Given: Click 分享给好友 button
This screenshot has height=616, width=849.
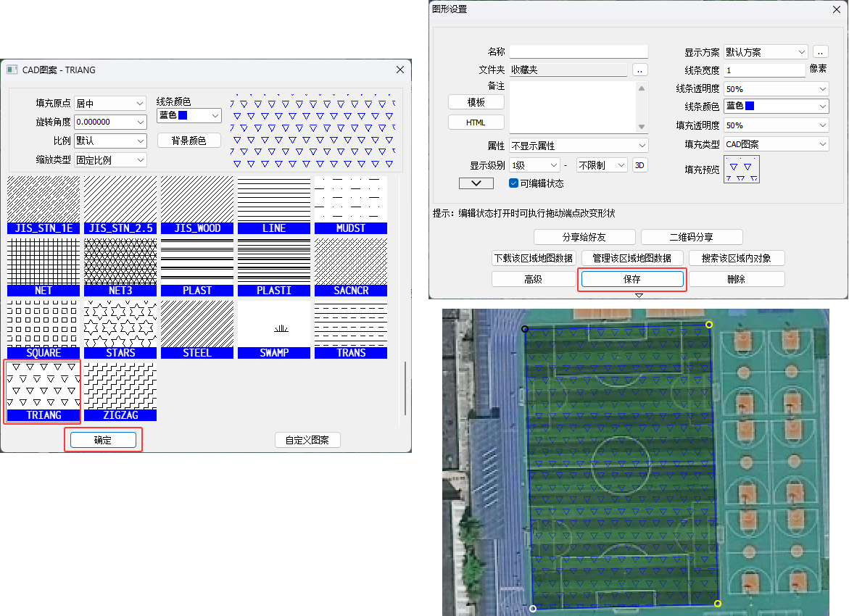Looking at the screenshot, I should point(584,237).
